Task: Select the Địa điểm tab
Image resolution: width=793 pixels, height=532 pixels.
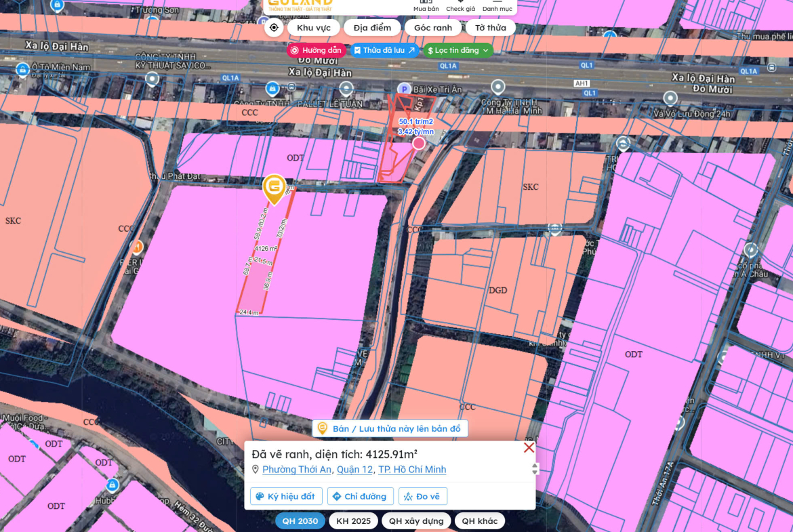Action: click(x=372, y=28)
